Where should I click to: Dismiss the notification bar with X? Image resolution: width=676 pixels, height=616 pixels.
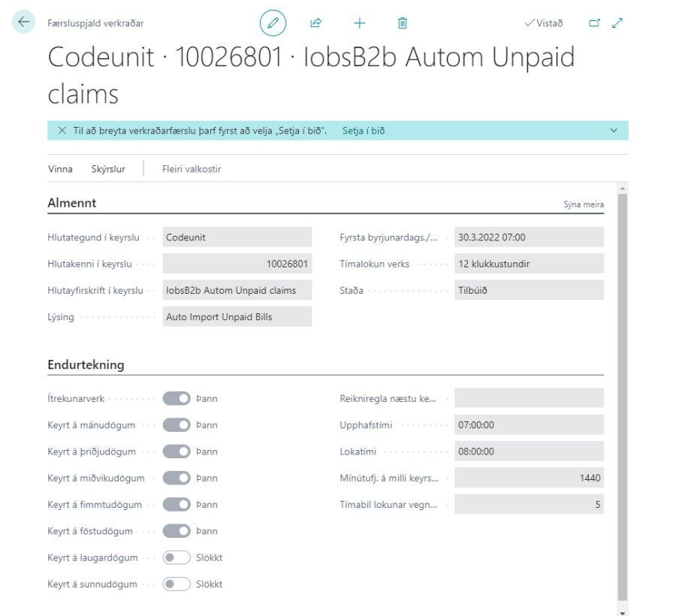pyautogui.click(x=62, y=131)
